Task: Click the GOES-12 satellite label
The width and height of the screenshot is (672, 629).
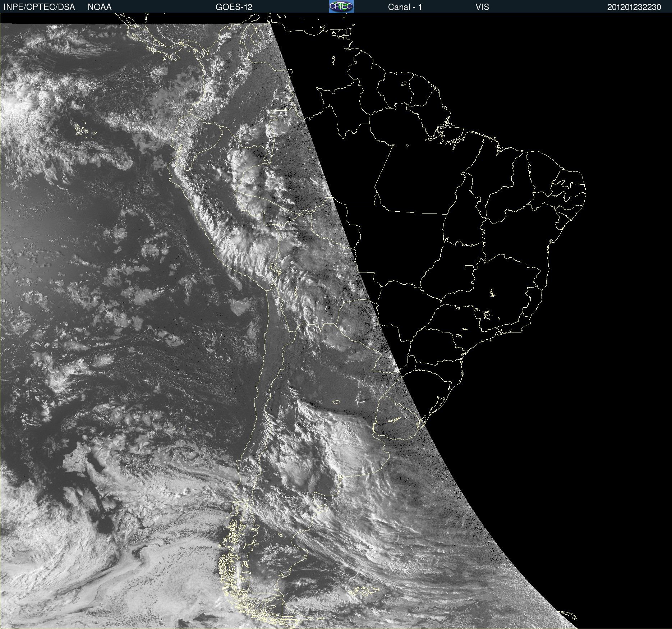Action: click(234, 7)
